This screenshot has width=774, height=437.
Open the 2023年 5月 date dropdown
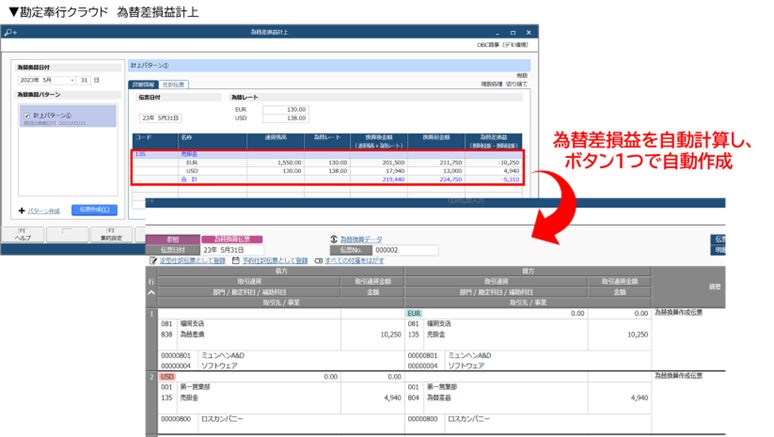coord(72,80)
